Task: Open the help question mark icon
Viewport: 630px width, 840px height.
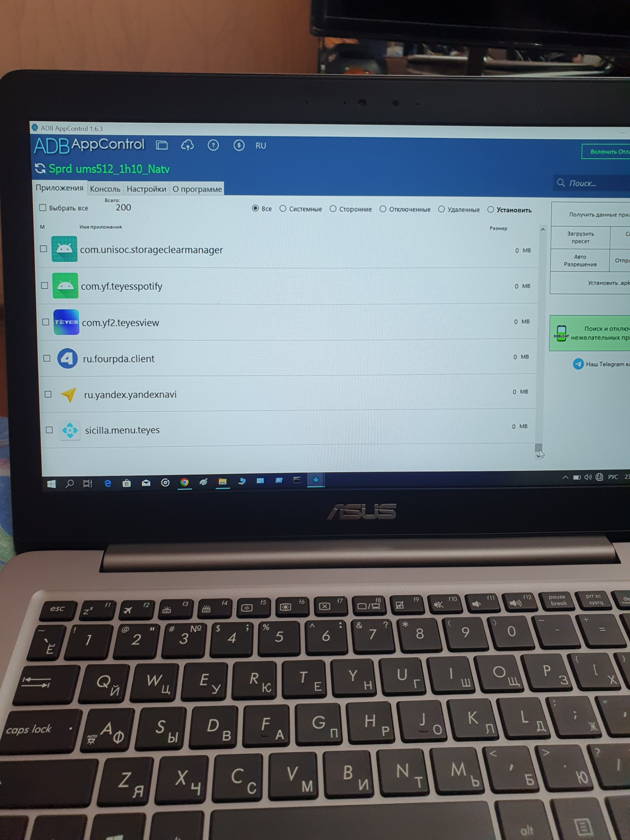Action: [x=213, y=145]
